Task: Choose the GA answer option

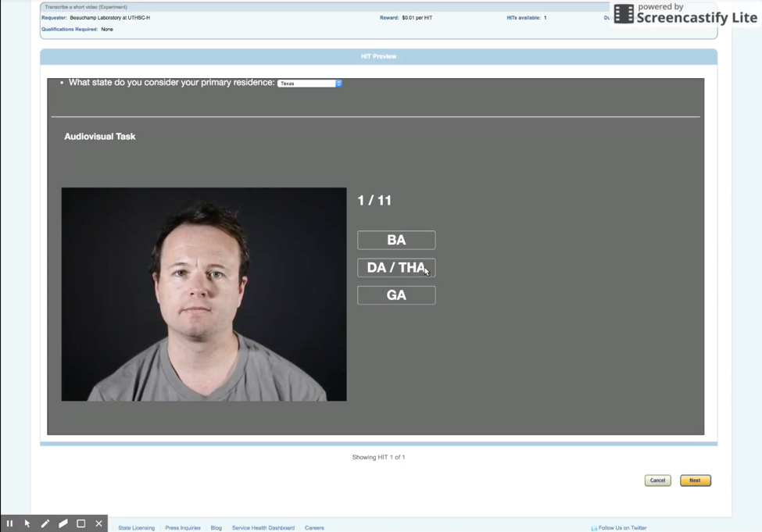Action: [x=396, y=295]
